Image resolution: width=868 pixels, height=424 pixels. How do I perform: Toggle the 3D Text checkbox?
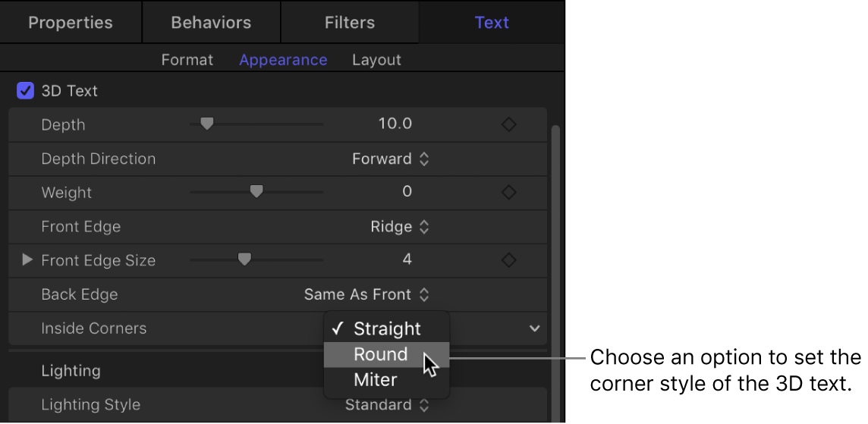(26, 91)
